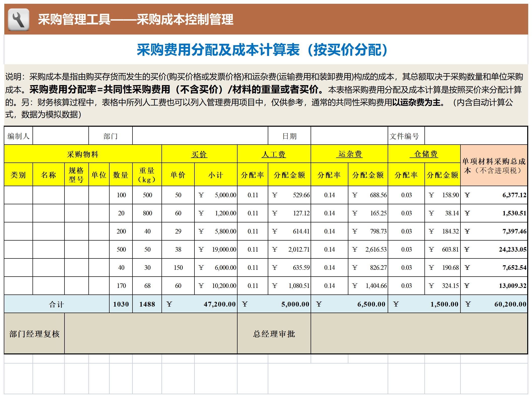Select the 类别 column header
Image resolution: width=532 pixels, height=398 pixels.
(18, 175)
